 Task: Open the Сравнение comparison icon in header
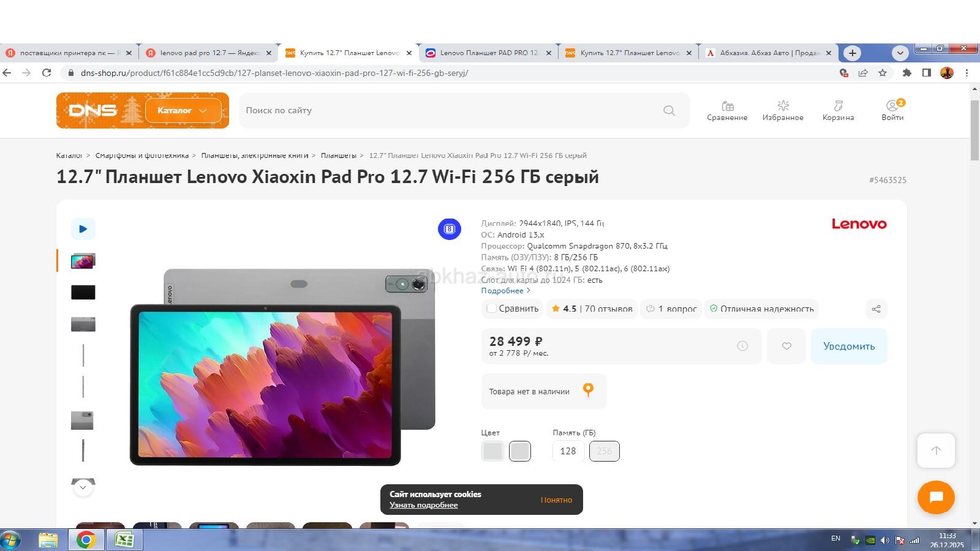pyautogui.click(x=727, y=110)
